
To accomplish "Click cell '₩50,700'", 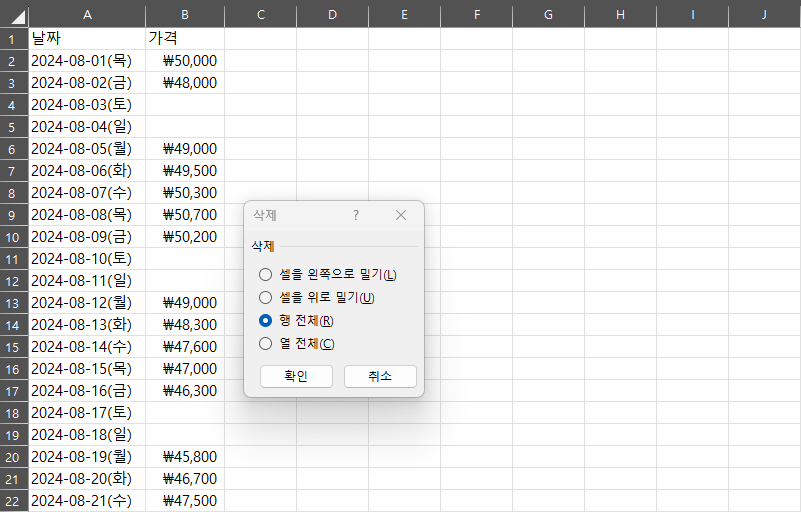I will pos(185,215).
